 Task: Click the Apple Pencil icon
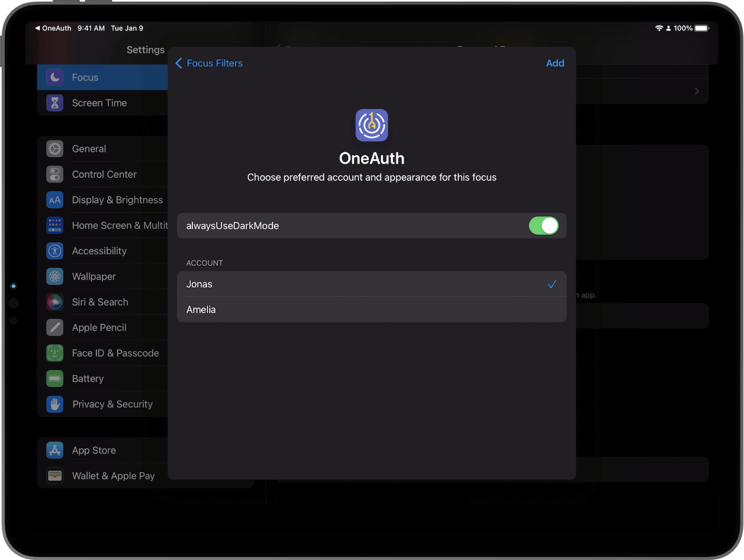pos(55,327)
